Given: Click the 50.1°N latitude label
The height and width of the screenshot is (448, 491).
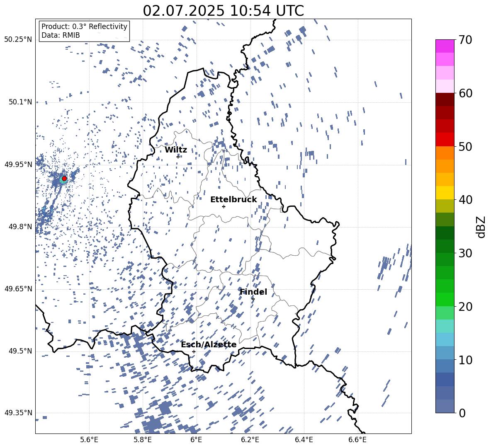Looking at the screenshot, I should (20, 102).
